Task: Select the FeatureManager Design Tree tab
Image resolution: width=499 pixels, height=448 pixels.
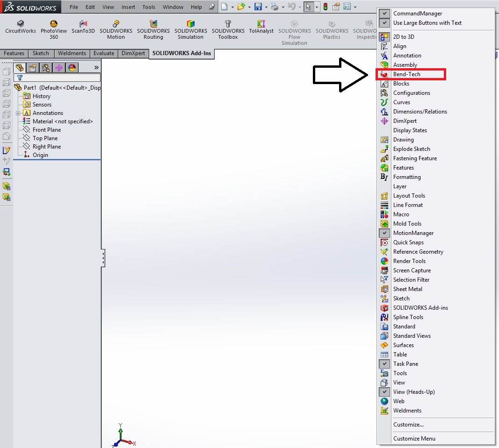Action: (20, 68)
